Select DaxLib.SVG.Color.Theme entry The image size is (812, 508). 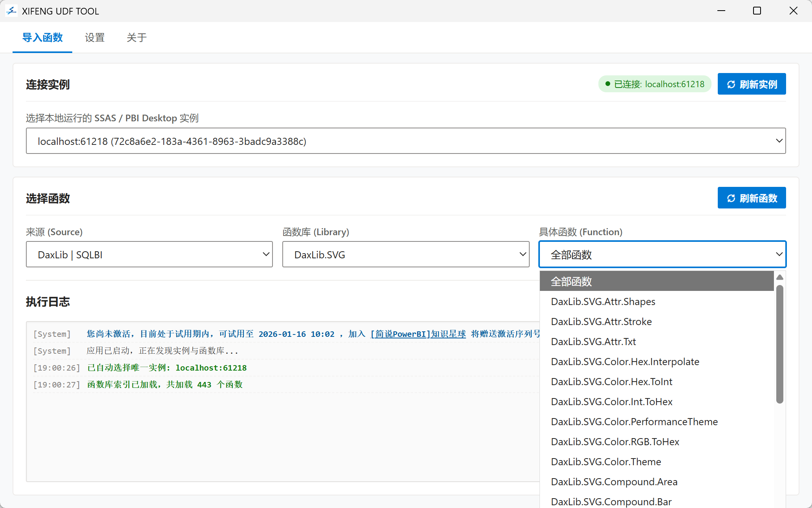[x=606, y=462]
